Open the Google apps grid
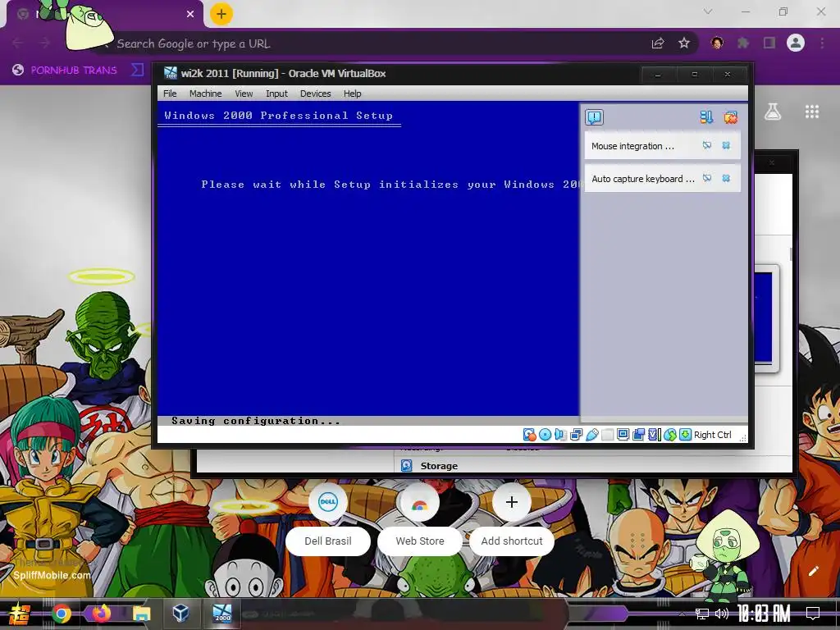Screen dimensions: 840x630 tap(812, 112)
